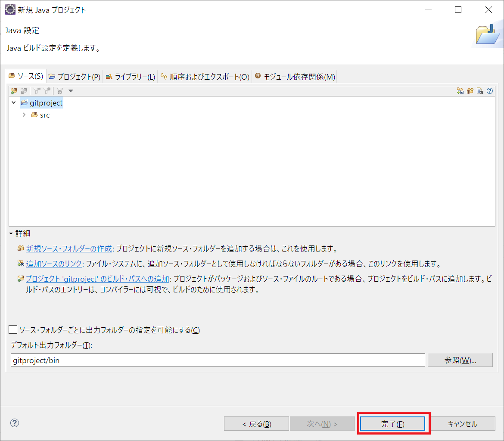The image size is (504, 441).
Task: Switch to the ライブラリー(L) tab
Action: tap(130, 77)
